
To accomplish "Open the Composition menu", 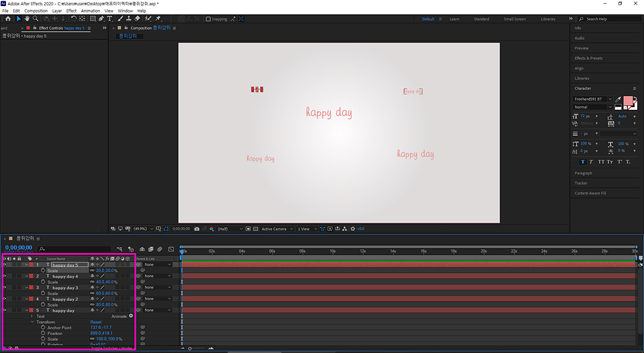I will pos(36,11).
